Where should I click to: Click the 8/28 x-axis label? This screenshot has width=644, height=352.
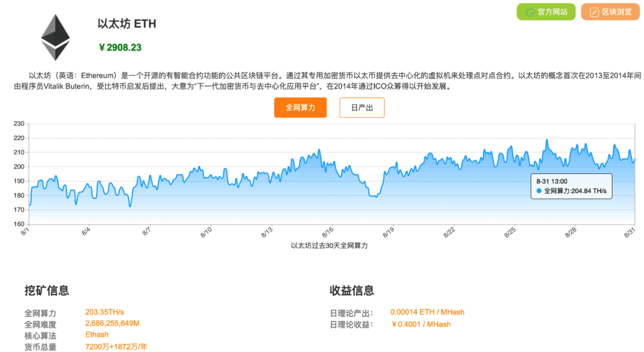click(571, 233)
